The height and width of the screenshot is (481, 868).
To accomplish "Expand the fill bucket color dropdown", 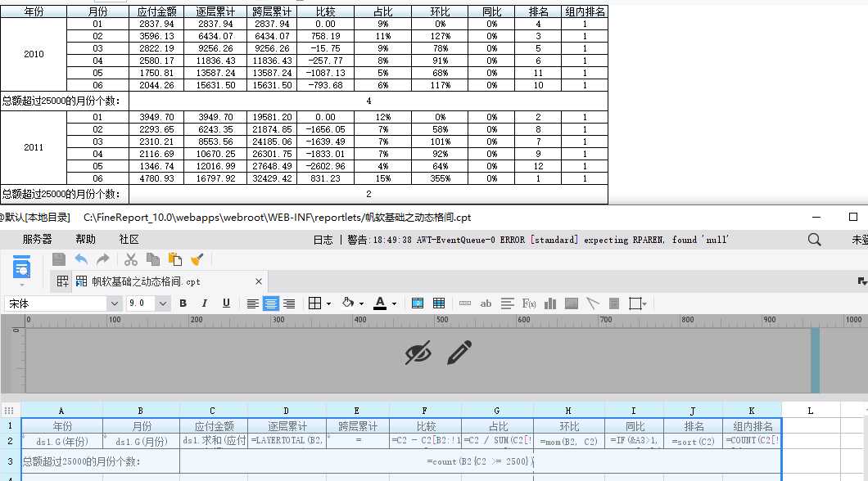I will (x=361, y=303).
